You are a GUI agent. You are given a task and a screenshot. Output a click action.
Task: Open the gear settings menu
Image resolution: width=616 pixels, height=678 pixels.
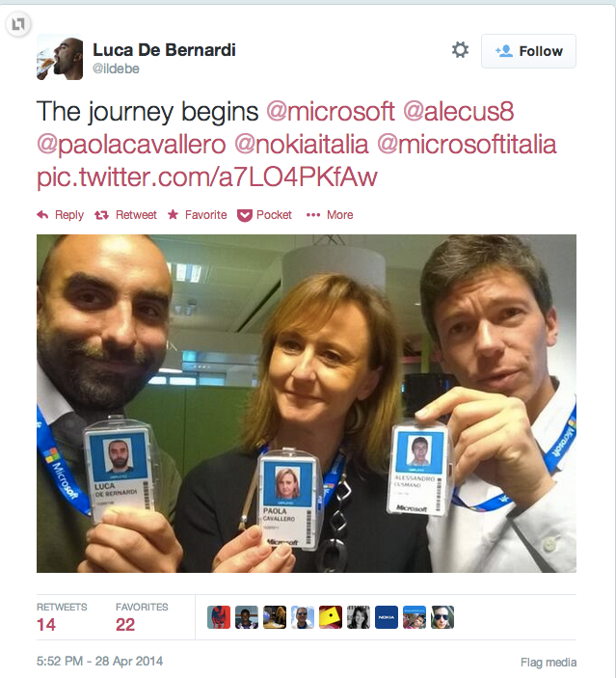pyautogui.click(x=460, y=50)
